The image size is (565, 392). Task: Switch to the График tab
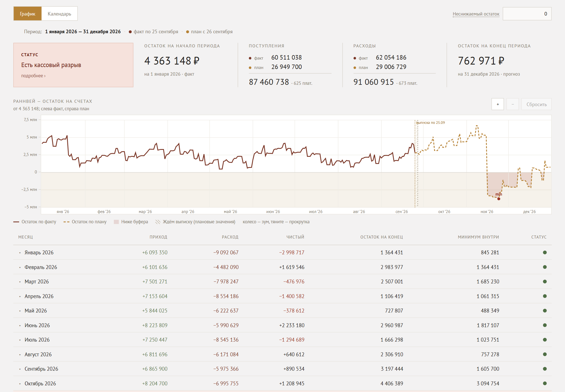click(x=27, y=14)
